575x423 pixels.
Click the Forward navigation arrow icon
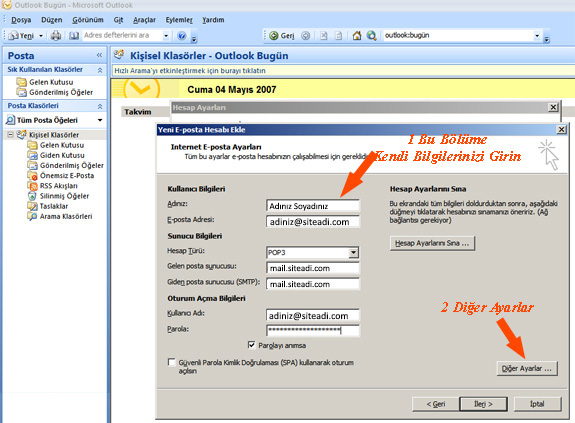point(305,36)
